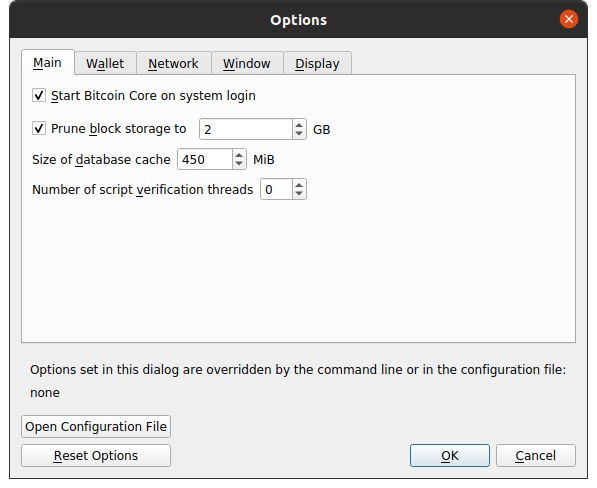Click the Reset Options button
The image size is (597, 488).
click(x=96, y=455)
